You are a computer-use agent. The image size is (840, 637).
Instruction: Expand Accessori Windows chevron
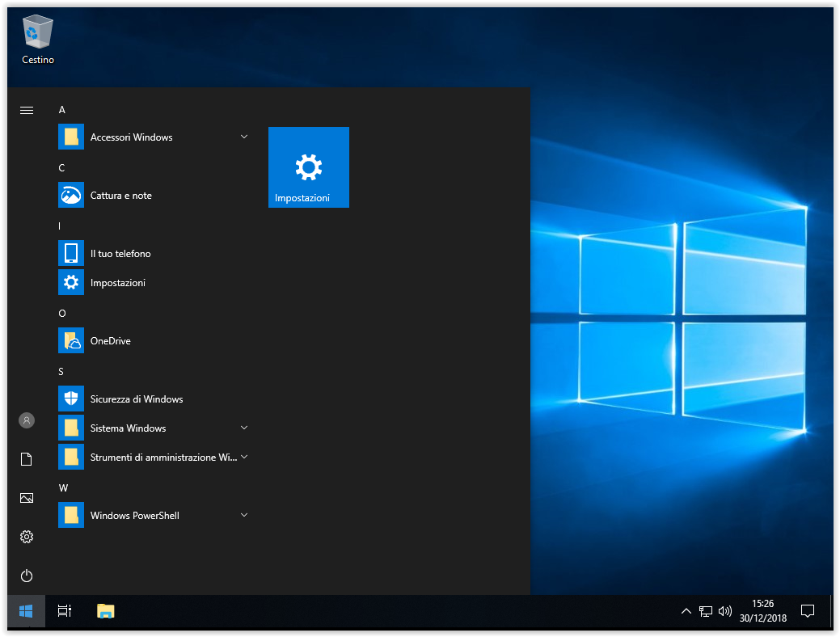click(243, 137)
